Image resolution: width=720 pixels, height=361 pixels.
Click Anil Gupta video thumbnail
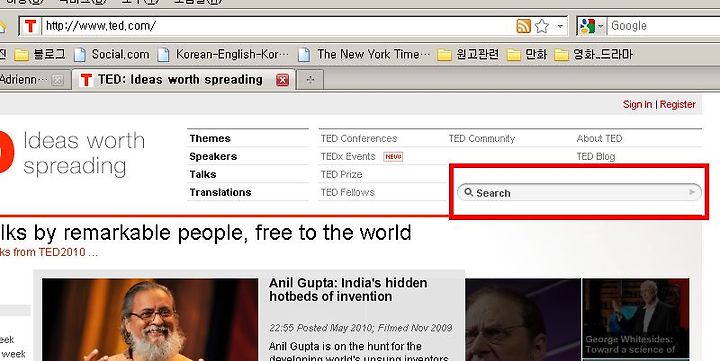click(x=150, y=320)
